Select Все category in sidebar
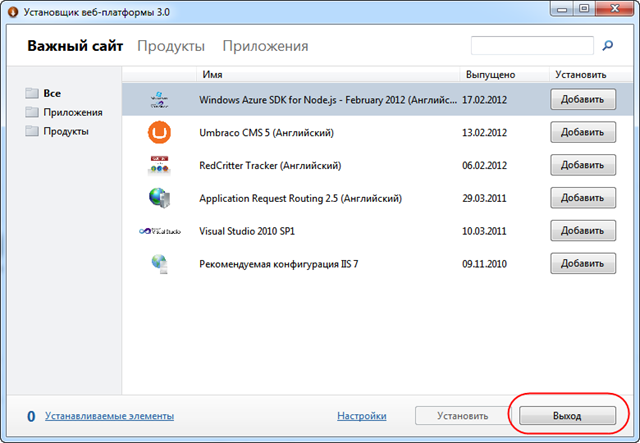640x443 pixels. (x=52, y=93)
